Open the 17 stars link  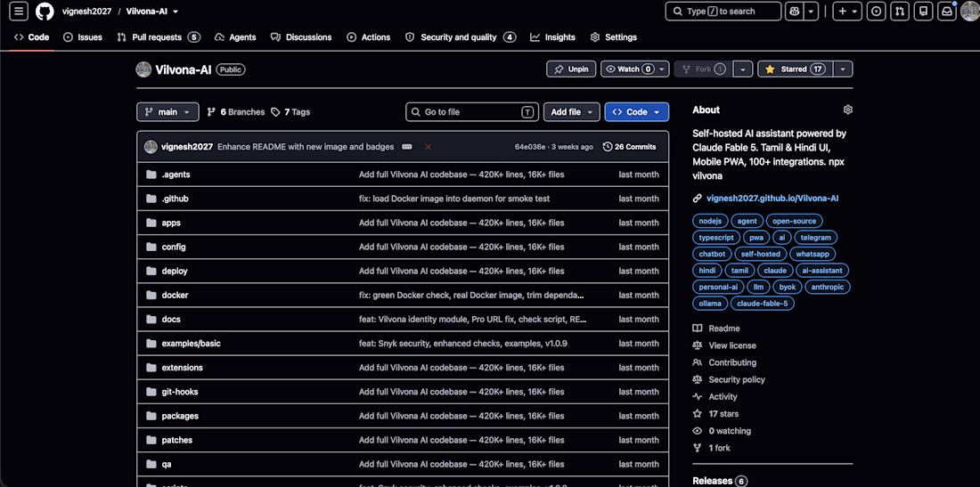(x=723, y=414)
